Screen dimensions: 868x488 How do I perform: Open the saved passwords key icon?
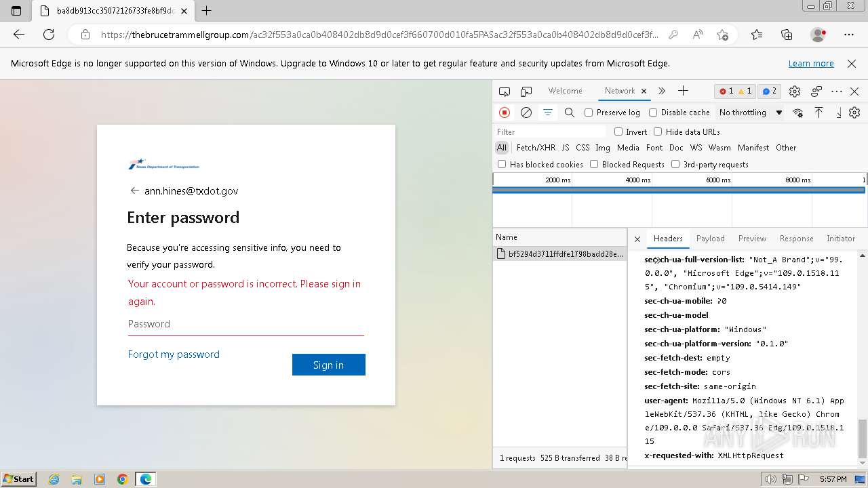click(673, 35)
